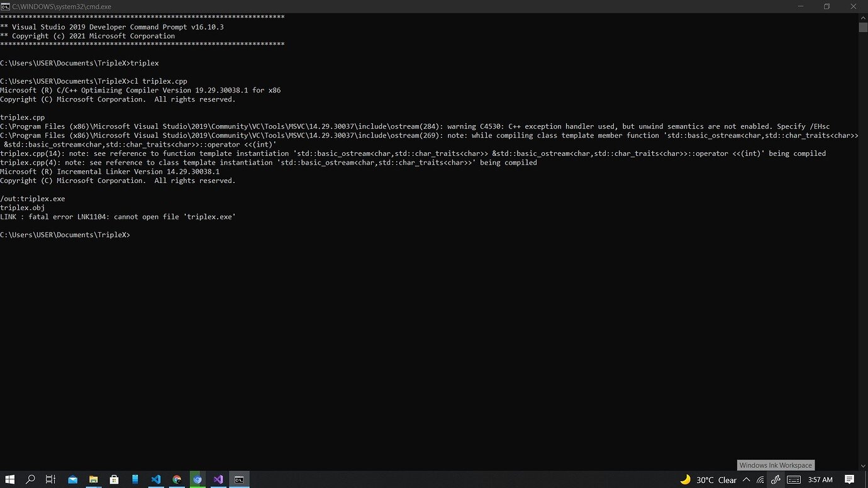Close the cmd.exe window

(x=854, y=6)
